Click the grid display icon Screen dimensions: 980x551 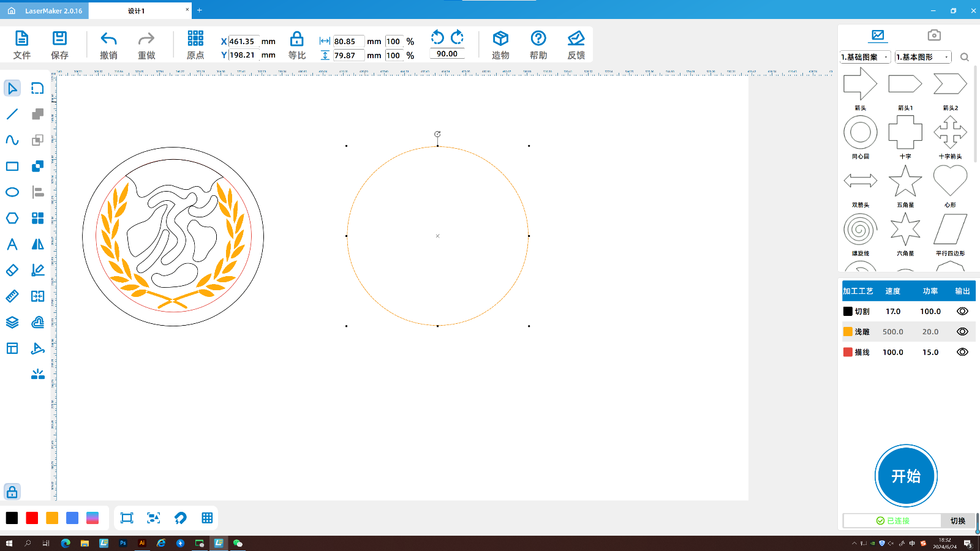(207, 518)
